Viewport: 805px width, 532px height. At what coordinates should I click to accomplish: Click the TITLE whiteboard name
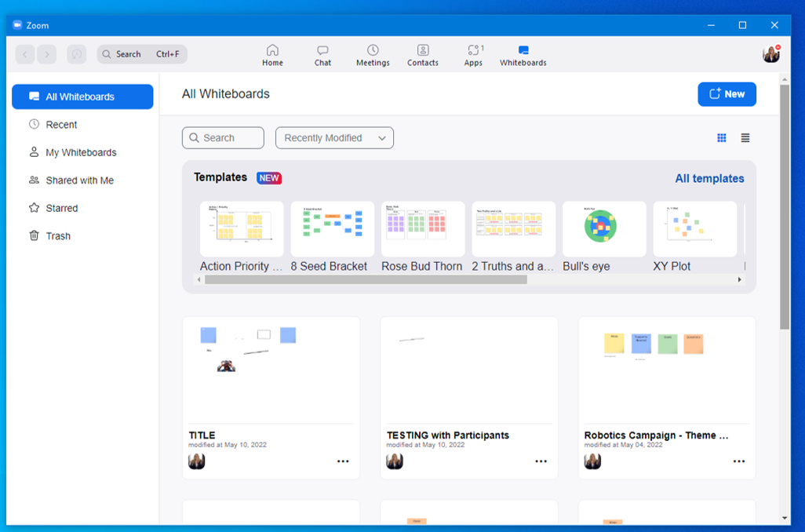tap(202, 435)
